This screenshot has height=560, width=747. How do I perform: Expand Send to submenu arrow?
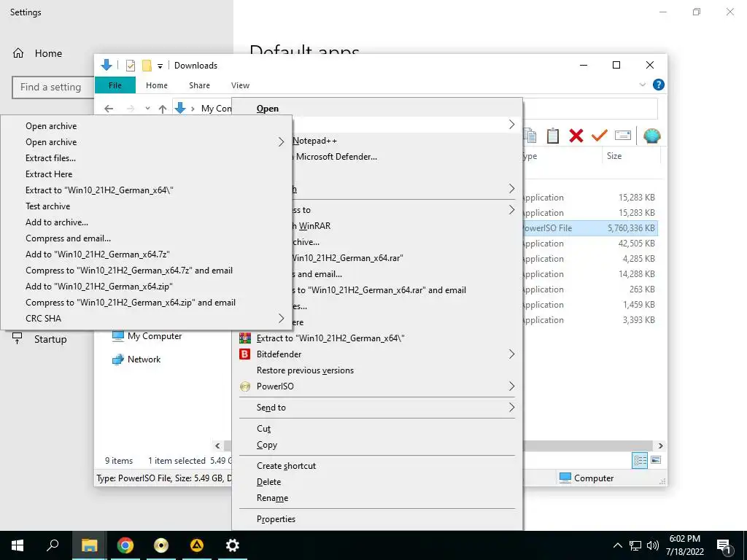(511, 407)
